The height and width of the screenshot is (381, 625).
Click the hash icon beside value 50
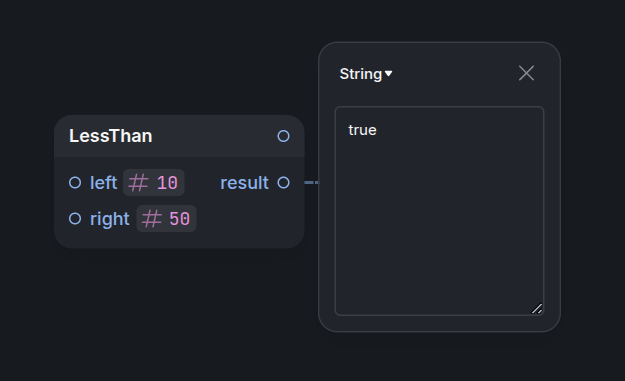point(152,219)
